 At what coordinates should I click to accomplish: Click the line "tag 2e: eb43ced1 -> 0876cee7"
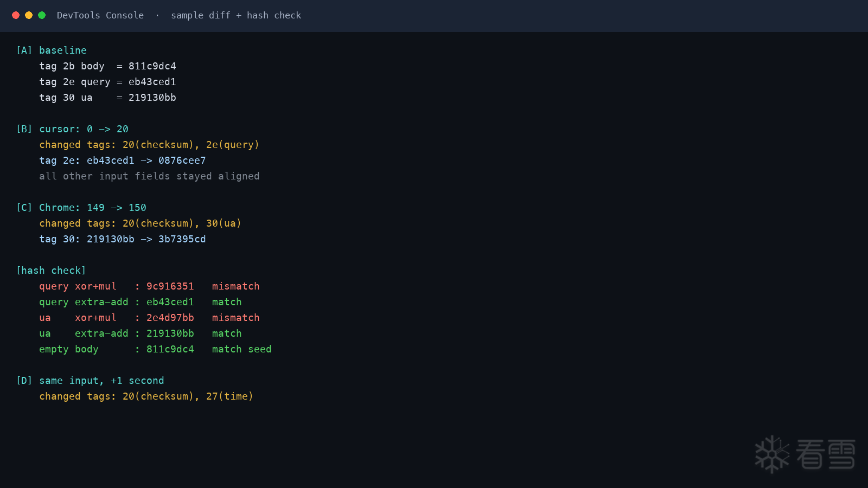point(123,160)
